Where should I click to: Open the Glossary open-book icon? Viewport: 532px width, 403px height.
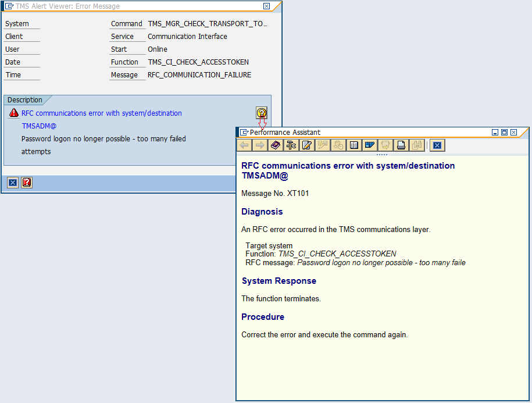click(x=354, y=145)
